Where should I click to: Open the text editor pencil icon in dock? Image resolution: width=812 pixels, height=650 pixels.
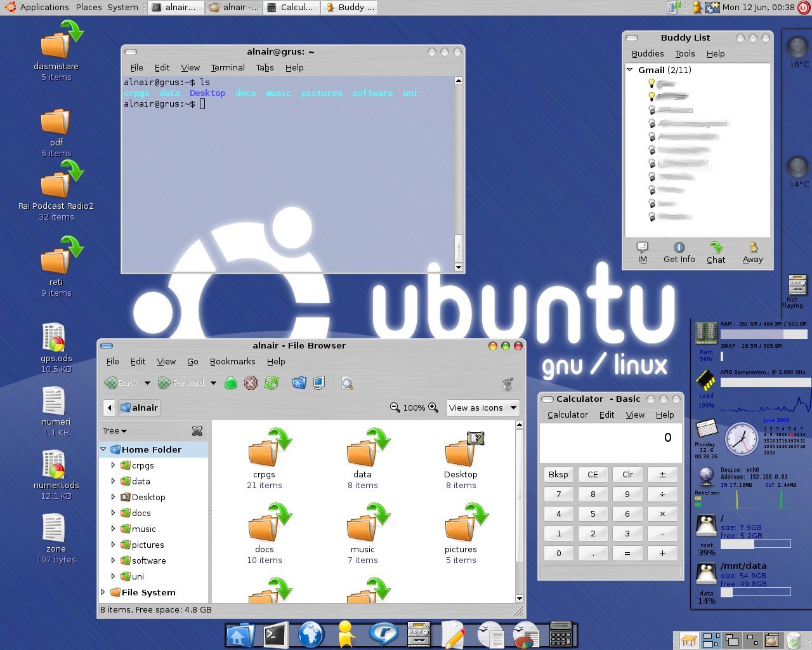pos(453,635)
